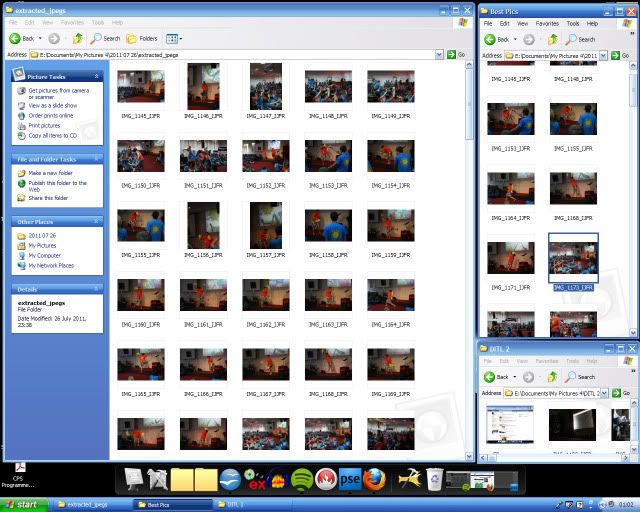
Task: Open the red flame burning app icon
Action: [x=325, y=480]
